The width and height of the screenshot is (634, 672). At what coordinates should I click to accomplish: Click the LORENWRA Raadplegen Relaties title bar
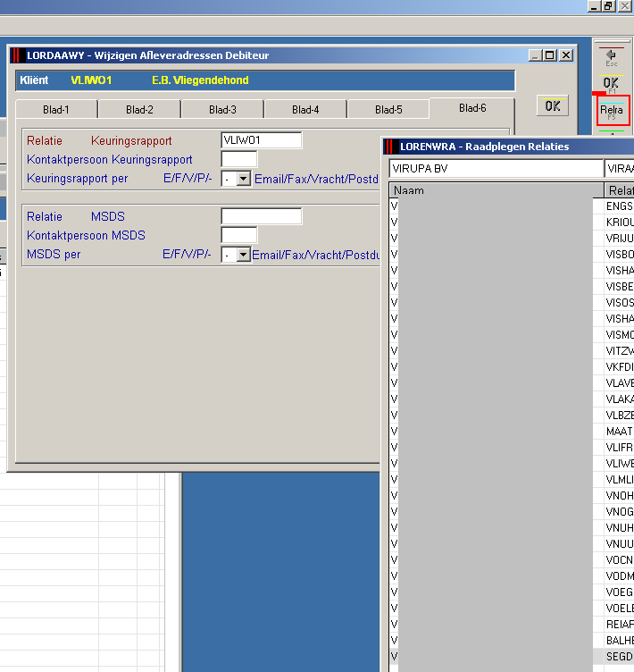point(508,147)
